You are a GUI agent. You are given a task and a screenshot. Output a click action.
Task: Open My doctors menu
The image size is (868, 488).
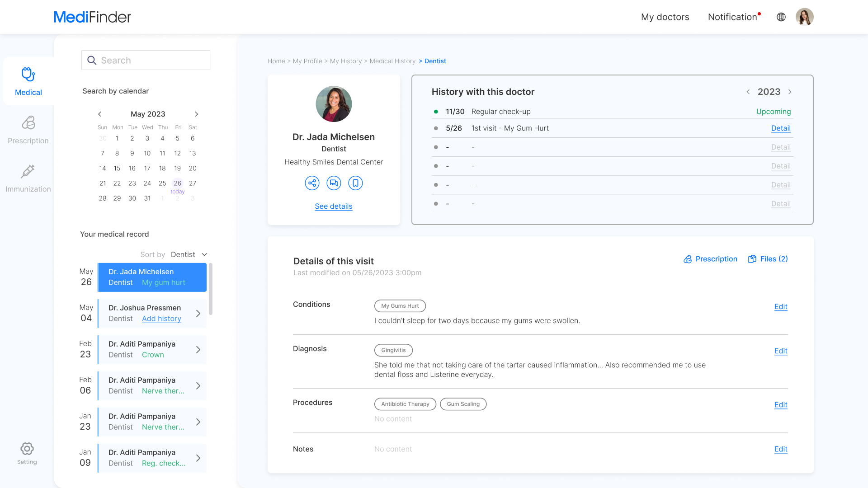(x=665, y=17)
